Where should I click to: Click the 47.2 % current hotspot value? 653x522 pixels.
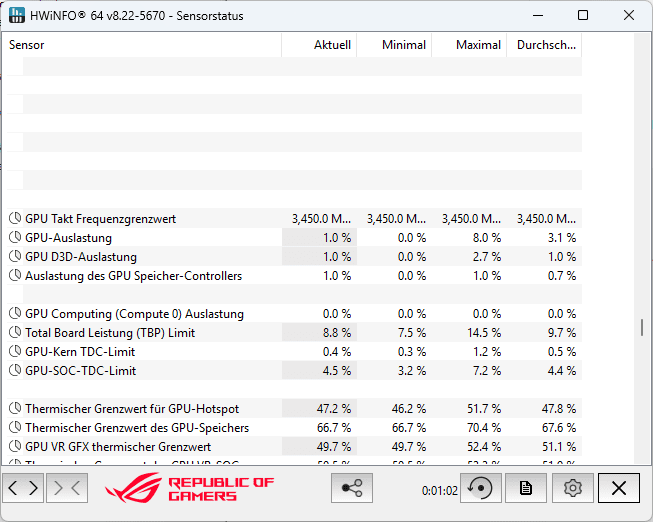pos(334,409)
